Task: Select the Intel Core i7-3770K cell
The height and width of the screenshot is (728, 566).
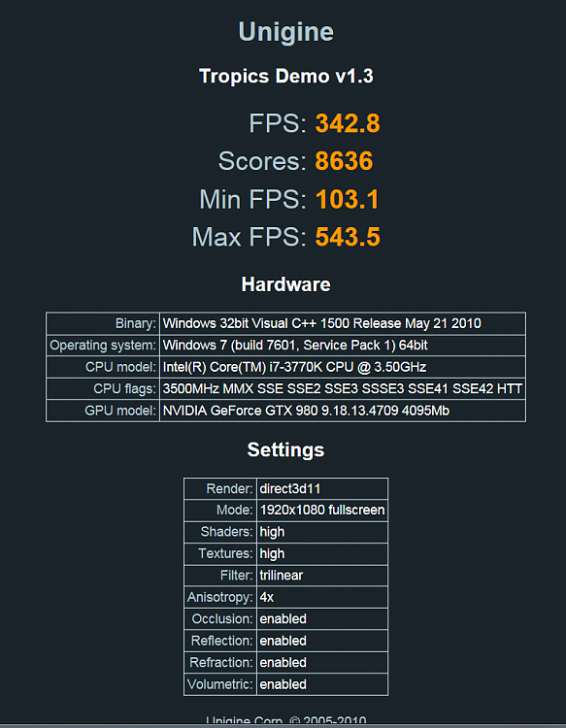Action: [343, 367]
